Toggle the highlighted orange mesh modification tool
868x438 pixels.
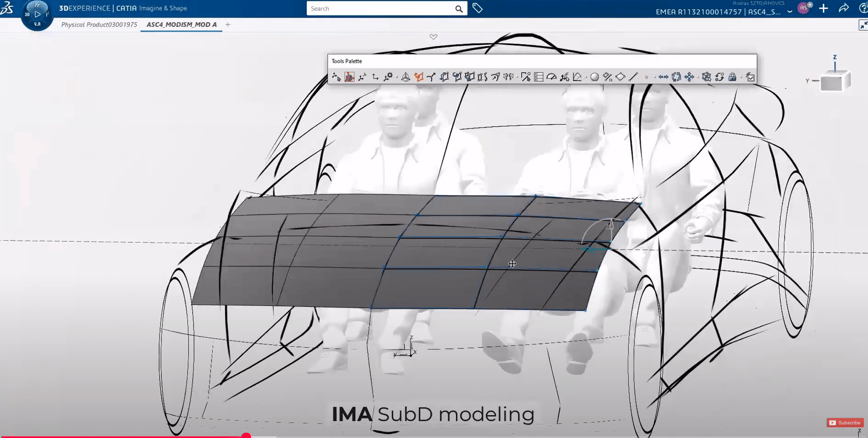pos(350,77)
